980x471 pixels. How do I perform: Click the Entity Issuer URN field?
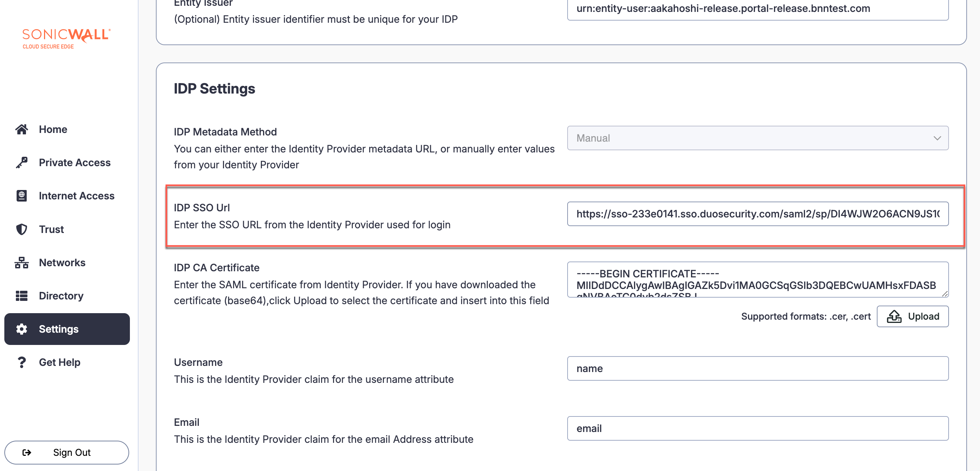pyautogui.click(x=757, y=9)
